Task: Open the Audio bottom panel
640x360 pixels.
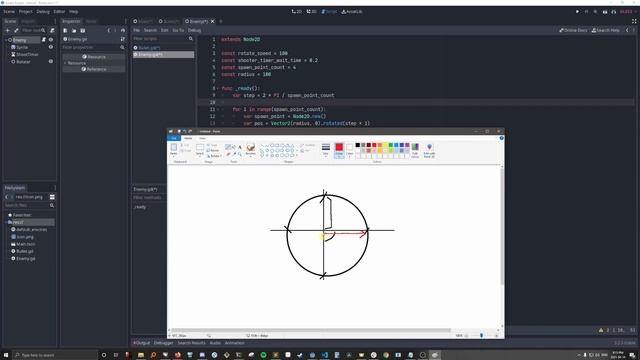Action: (215, 343)
